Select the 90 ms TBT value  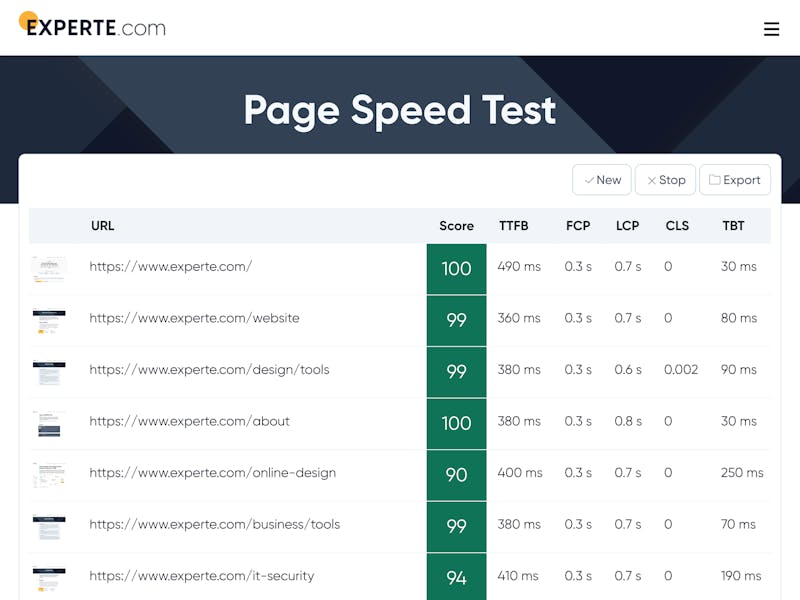739,369
